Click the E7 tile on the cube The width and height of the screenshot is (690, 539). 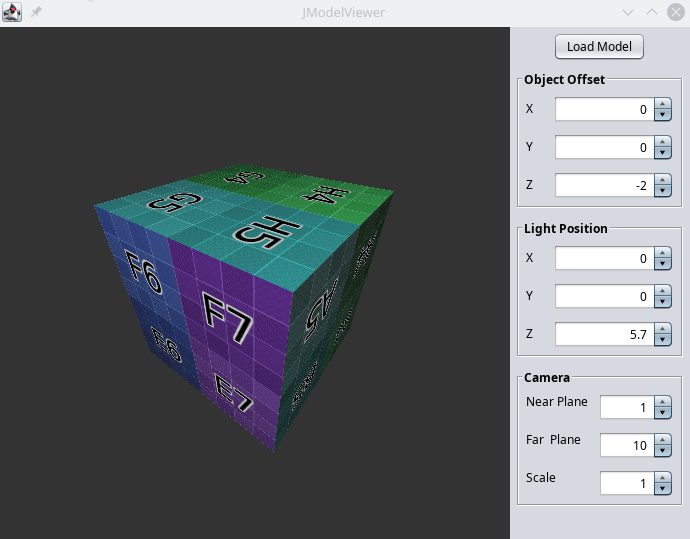click(233, 392)
